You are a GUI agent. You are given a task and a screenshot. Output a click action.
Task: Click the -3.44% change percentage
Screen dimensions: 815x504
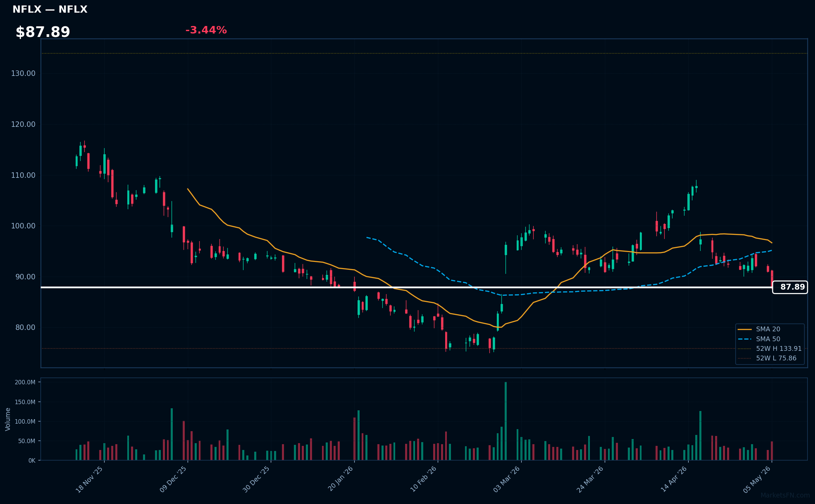point(206,30)
